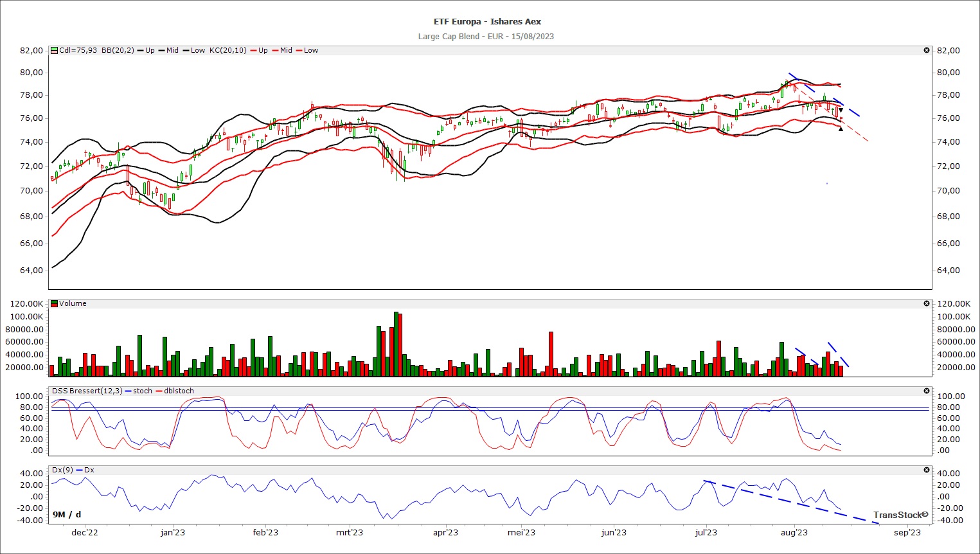Screen dimensions: 980x554
Task: Select the Volume panel label
Action: point(73,303)
